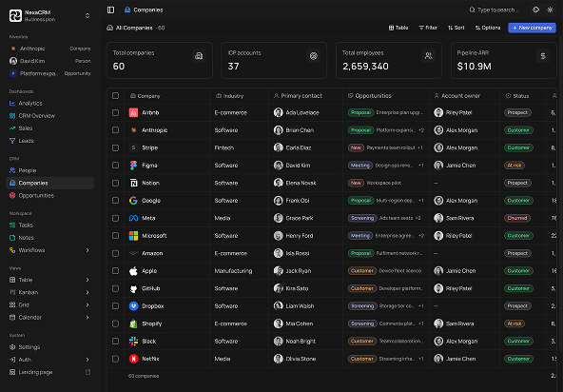Open Tasks in the sidebar
This screenshot has width=563, height=392.
point(49,225)
